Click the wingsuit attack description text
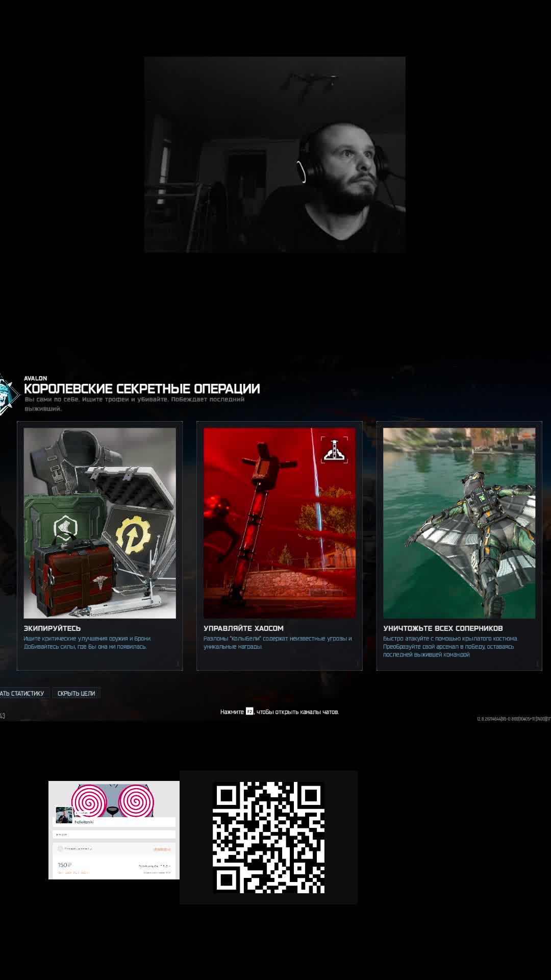 (450, 647)
